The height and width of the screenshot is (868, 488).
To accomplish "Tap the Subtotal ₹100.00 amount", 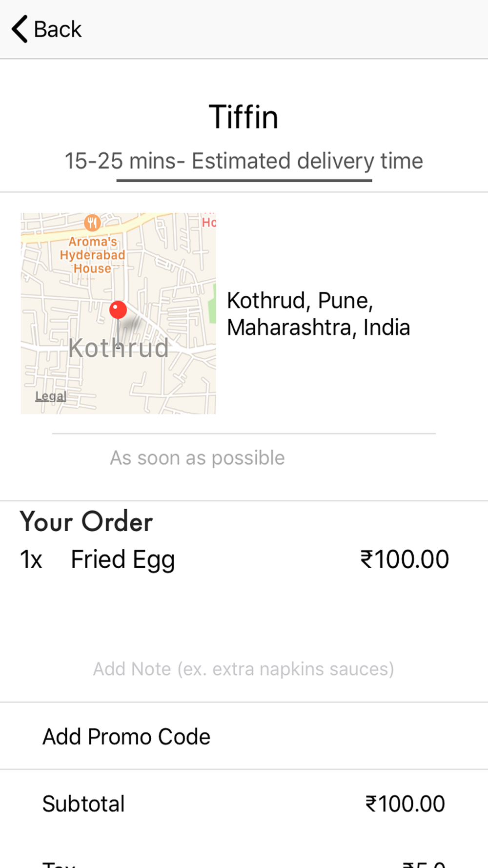I will coord(405,804).
